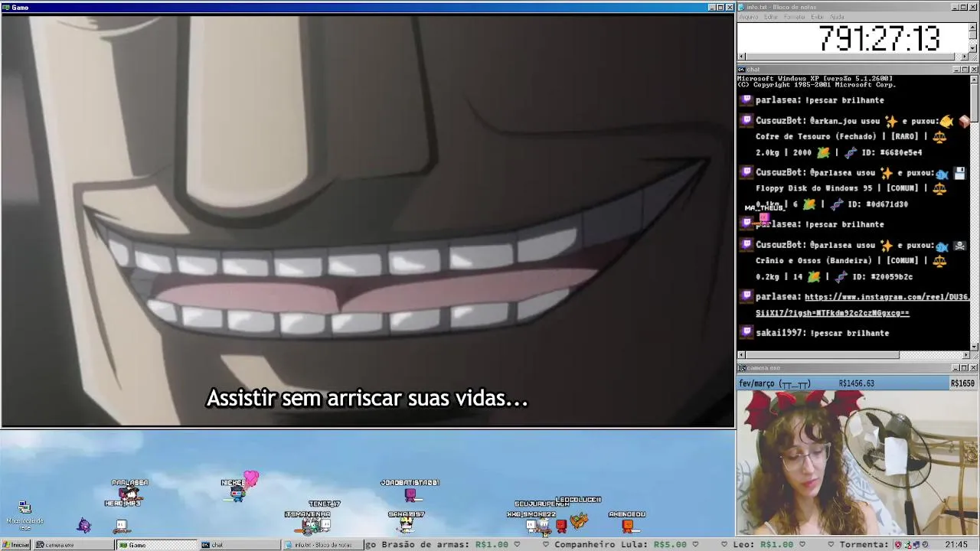Viewport: 980px width, 551px height.
Task: Click chat window scroll up arrow
Action: 974,79
